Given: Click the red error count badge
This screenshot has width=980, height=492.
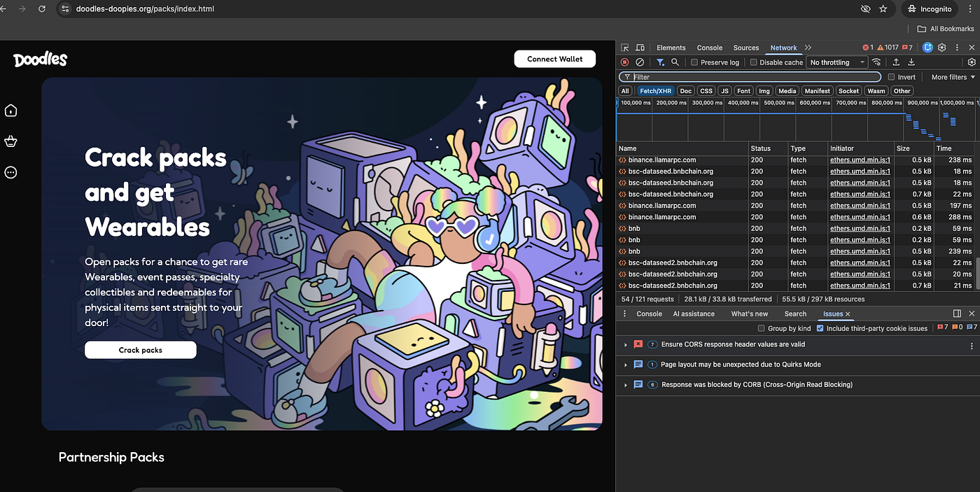Looking at the screenshot, I should pos(867,48).
